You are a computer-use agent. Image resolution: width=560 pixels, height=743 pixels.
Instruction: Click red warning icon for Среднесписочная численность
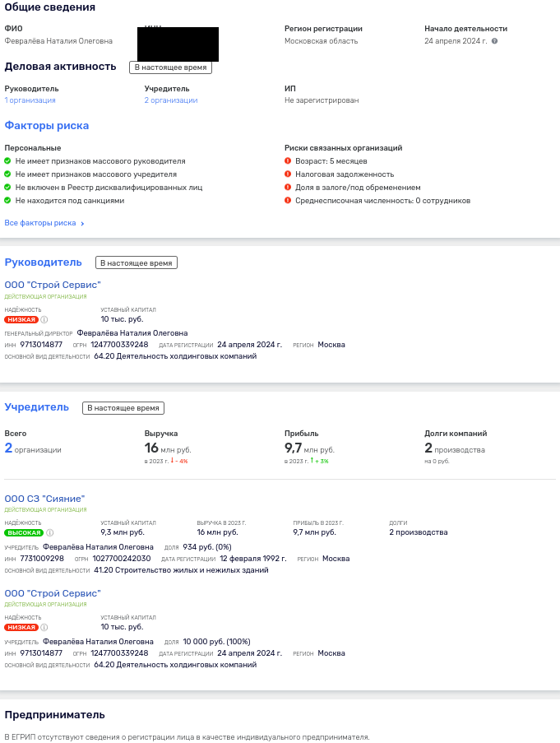pyautogui.click(x=288, y=201)
